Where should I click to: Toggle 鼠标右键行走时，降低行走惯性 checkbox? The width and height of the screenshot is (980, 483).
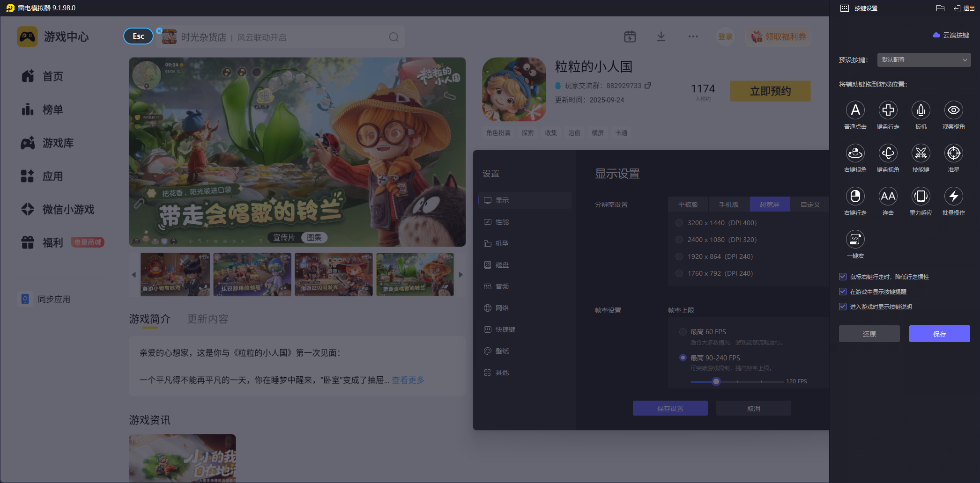(x=843, y=277)
